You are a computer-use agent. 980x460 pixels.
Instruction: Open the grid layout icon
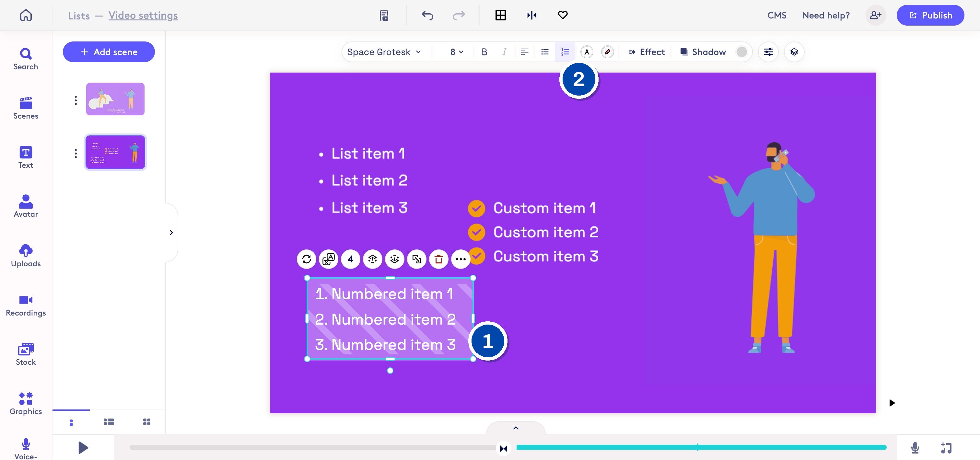[x=501, y=15]
